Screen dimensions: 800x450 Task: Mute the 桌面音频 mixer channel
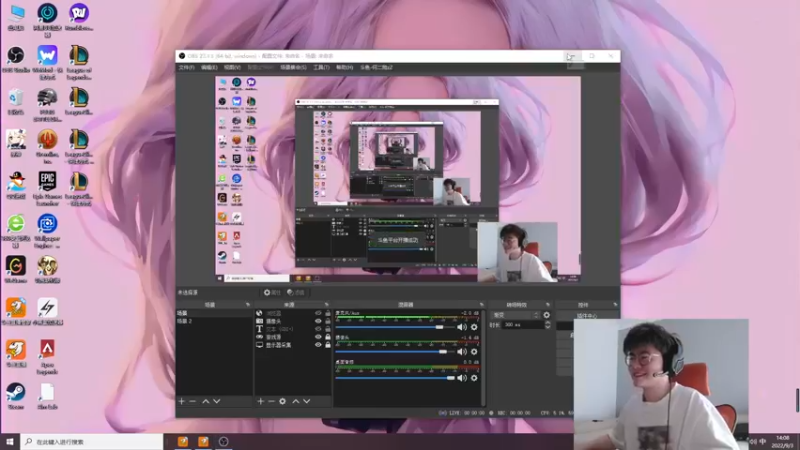[462, 378]
